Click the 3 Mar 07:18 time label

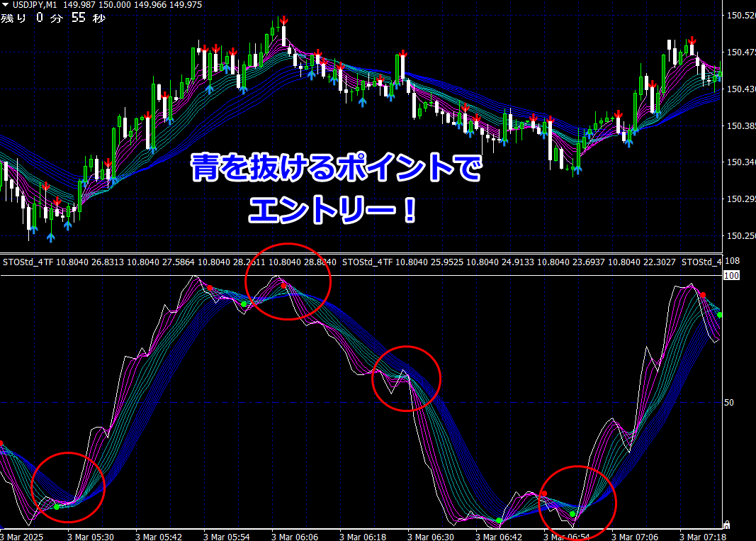[x=703, y=537]
